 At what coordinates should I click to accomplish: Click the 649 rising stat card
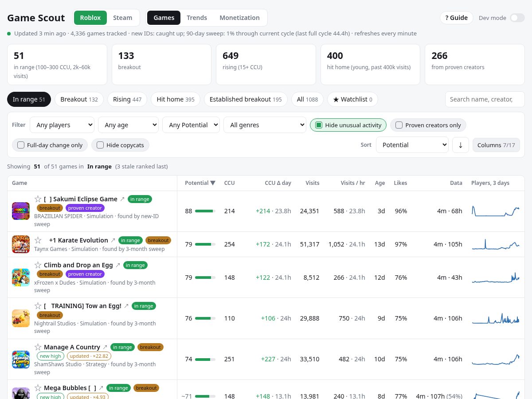click(x=266, y=64)
